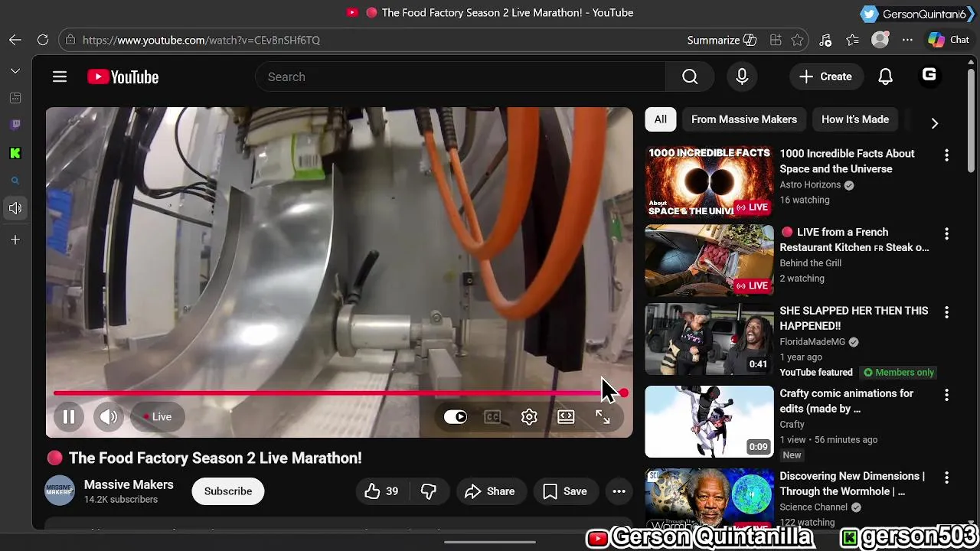The height and width of the screenshot is (551, 980).
Task: Expand the sidebar tab list chevron
Action: point(15,70)
